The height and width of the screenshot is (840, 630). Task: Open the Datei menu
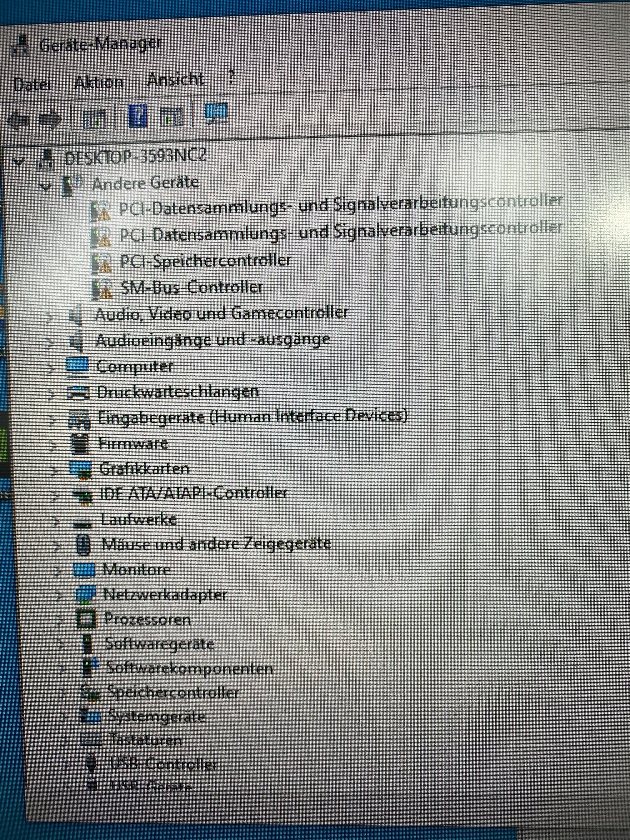click(32, 84)
